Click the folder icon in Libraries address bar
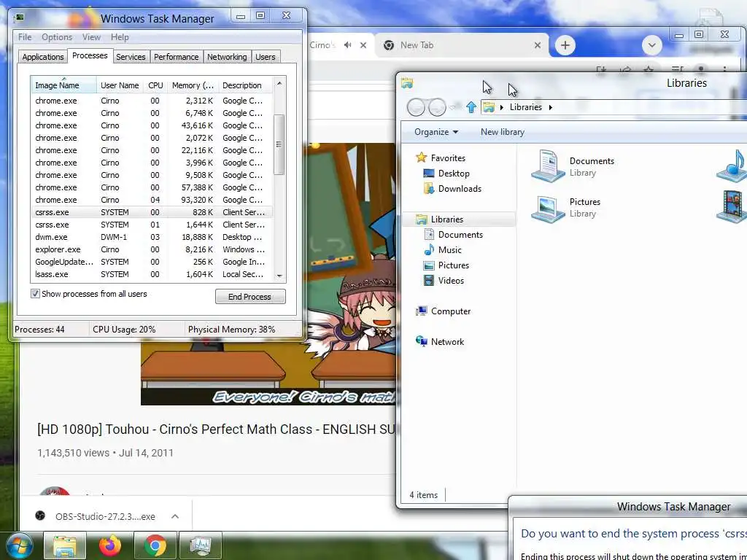Screen dimensions: 747x560 [488, 107]
